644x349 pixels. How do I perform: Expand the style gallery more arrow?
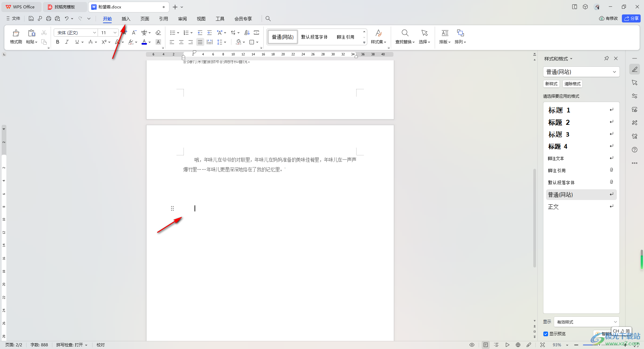click(364, 43)
